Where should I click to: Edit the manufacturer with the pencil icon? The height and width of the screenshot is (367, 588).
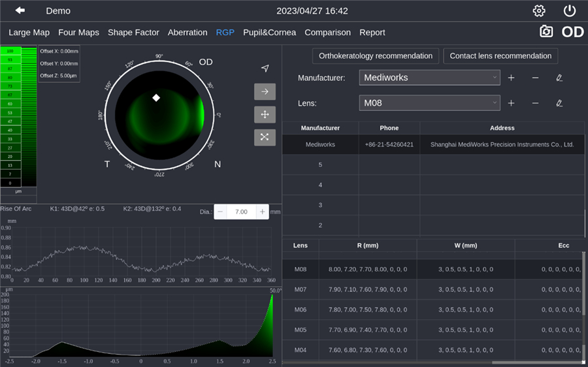point(559,78)
